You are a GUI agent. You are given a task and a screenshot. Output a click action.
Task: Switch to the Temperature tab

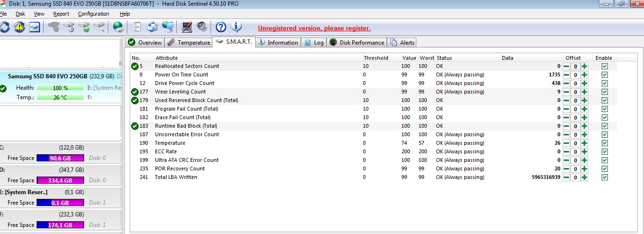(x=189, y=42)
